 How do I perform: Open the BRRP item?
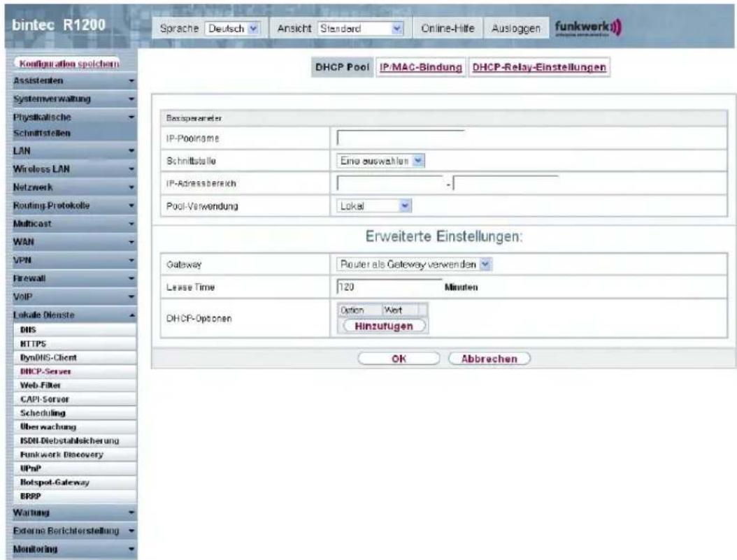[x=76, y=496]
